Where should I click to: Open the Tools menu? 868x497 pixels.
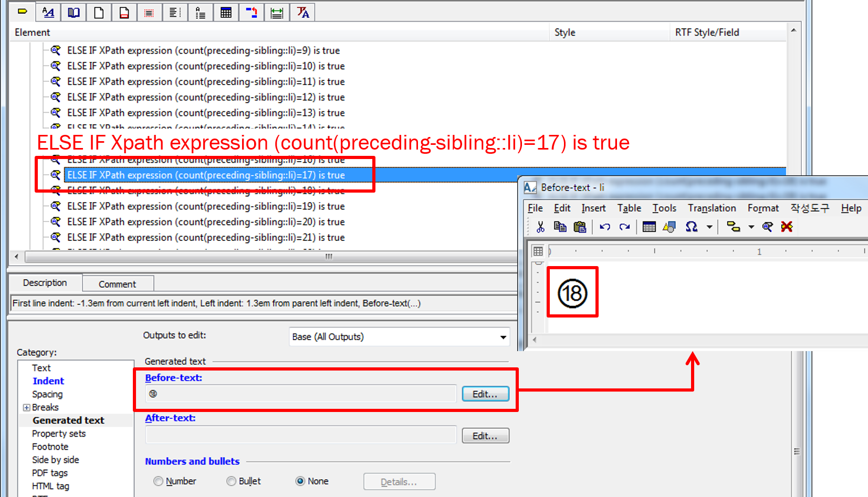pyautogui.click(x=664, y=208)
